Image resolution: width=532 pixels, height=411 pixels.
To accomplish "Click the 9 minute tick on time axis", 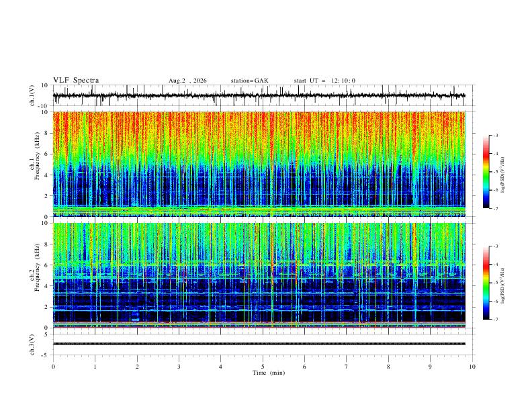I will [430, 367].
